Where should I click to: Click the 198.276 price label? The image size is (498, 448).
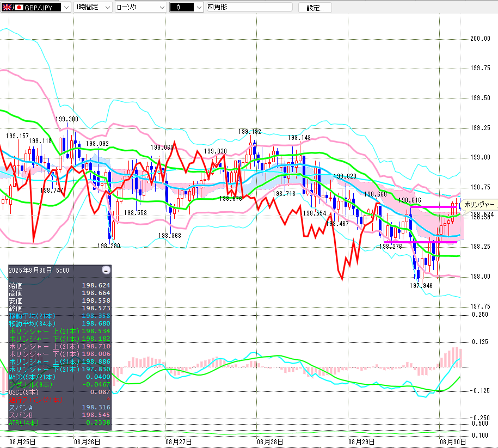391,246
